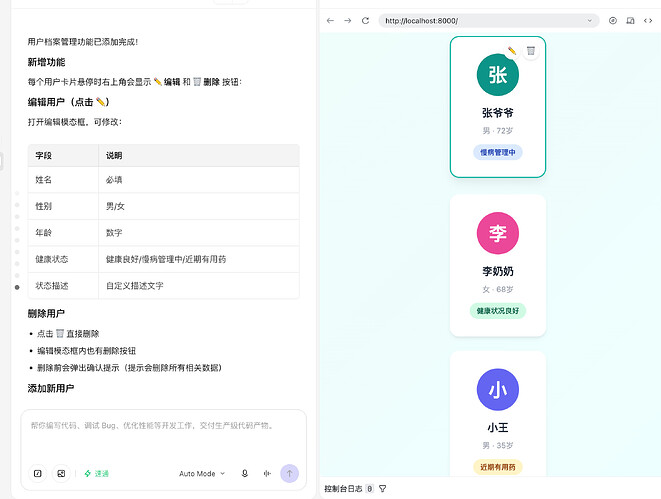661x499 pixels.
Task: Click the text 男 · 72岁
Action: pos(498,131)
